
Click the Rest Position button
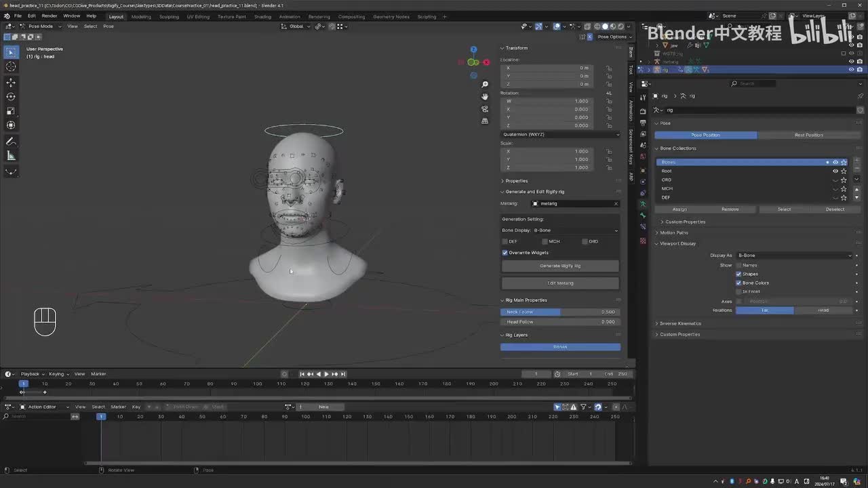coord(808,135)
